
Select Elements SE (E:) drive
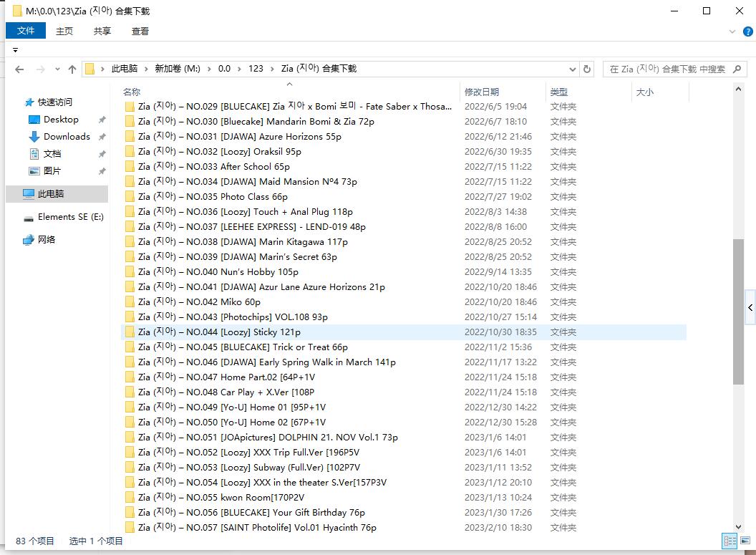70,217
